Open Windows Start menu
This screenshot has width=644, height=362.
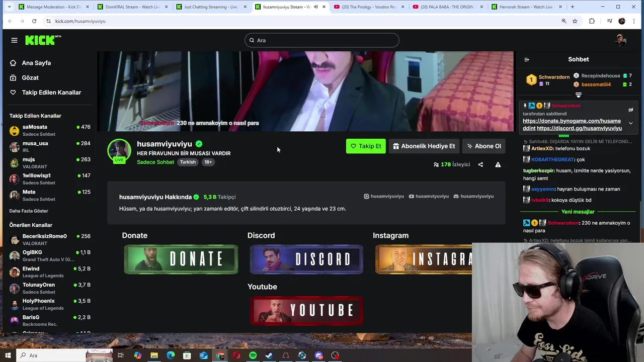tap(8, 355)
